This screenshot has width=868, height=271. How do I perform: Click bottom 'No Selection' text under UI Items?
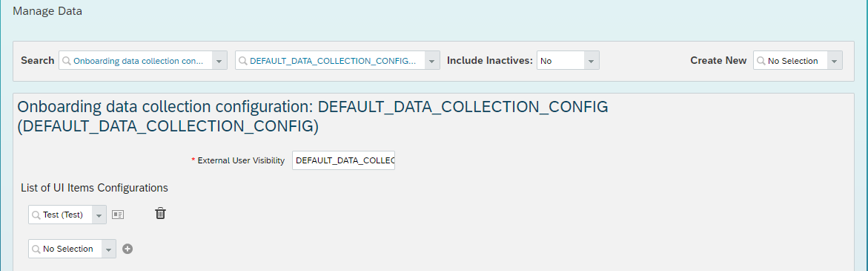click(x=68, y=249)
